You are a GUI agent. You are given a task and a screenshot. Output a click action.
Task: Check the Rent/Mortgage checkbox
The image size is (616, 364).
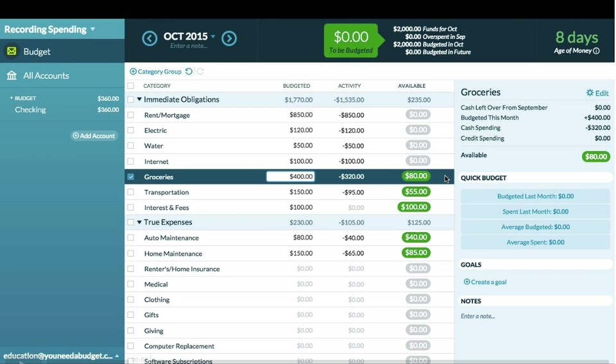coord(131,115)
